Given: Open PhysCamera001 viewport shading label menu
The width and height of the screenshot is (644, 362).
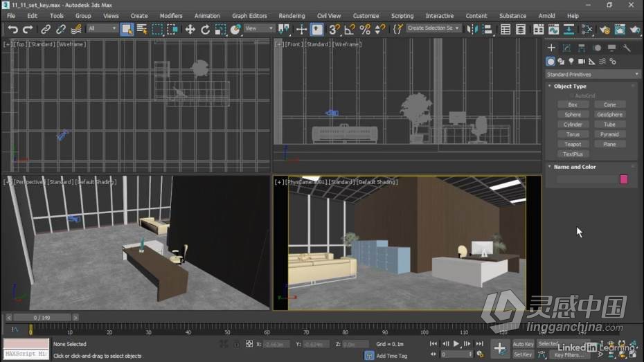Looking at the screenshot, I should pyautogui.click(x=377, y=182).
